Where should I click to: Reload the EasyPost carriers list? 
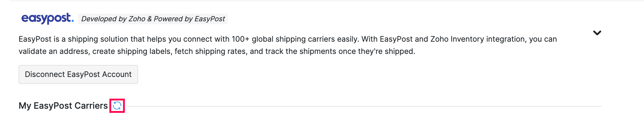tap(117, 106)
